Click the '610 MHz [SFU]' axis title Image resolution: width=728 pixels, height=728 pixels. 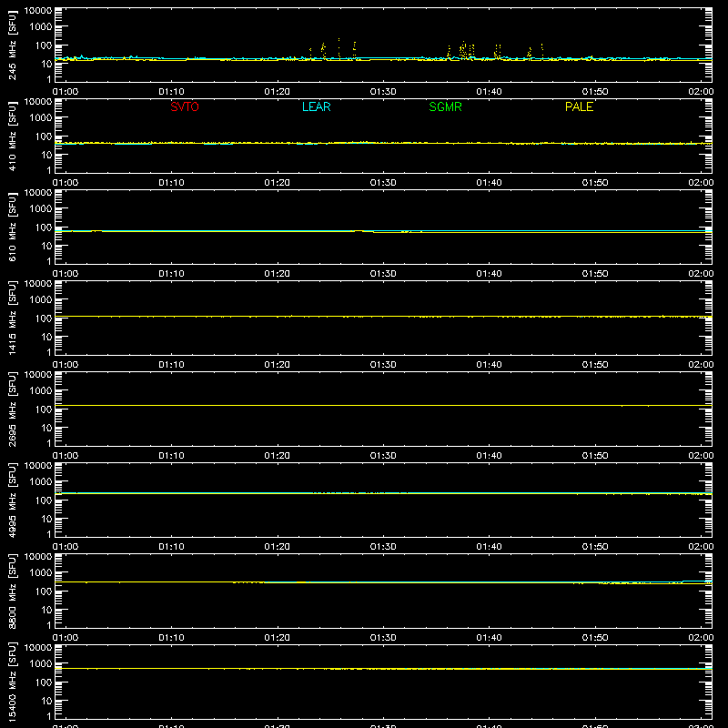pyautogui.click(x=13, y=227)
